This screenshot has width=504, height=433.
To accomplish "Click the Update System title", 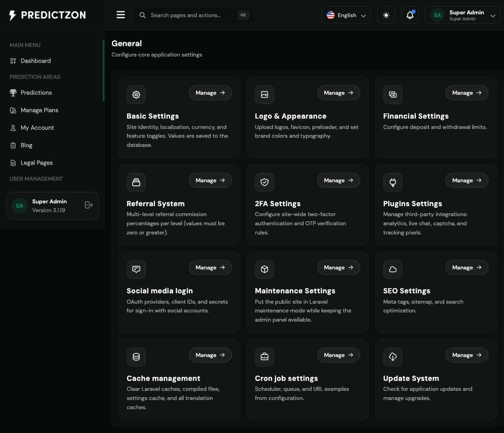I will pyautogui.click(x=411, y=378).
